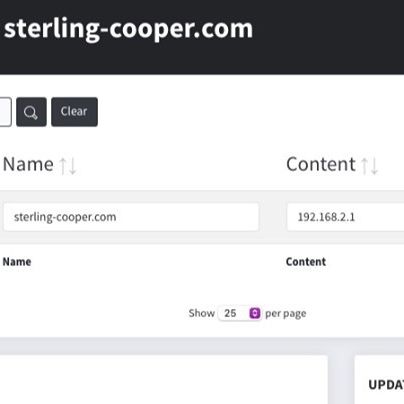The width and height of the screenshot is (404, 404).
Task: Sort records by the Content column header
Action: click(x=321, y=164)
